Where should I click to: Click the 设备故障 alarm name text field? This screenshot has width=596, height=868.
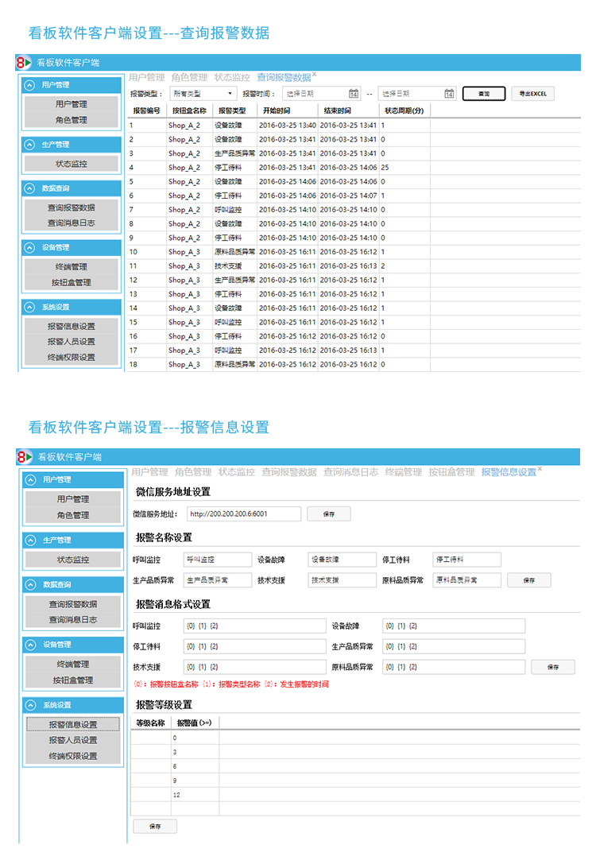pyautogui.click(x=342, y=560)
